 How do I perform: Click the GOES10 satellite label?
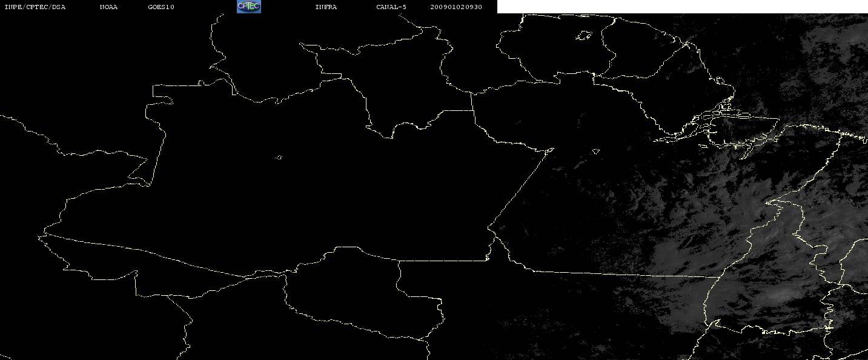(x=161, y=7)
